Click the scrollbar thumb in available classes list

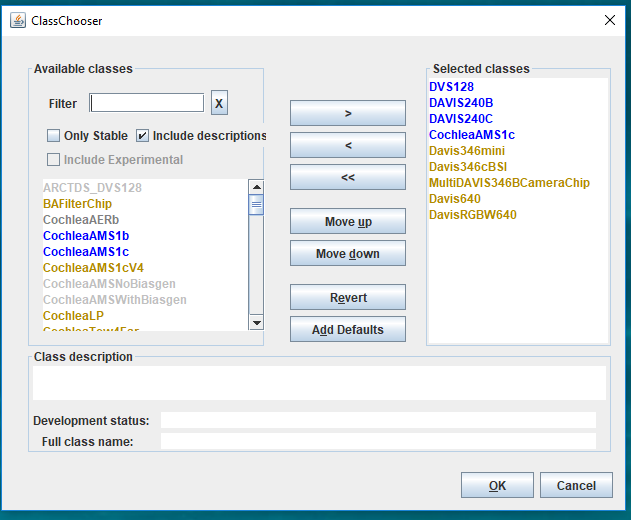(x=256, y=205)
